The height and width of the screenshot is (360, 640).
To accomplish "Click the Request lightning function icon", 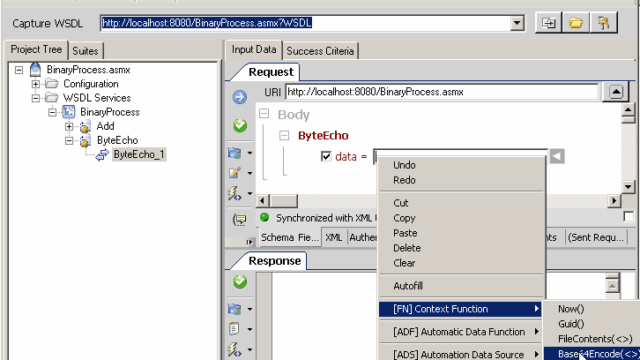I will pos(235,193).
